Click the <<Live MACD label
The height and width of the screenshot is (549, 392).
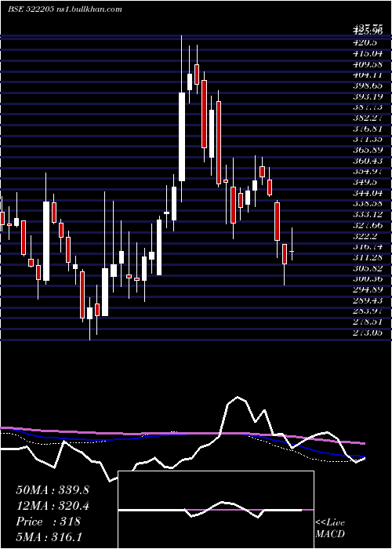point(330,529)
